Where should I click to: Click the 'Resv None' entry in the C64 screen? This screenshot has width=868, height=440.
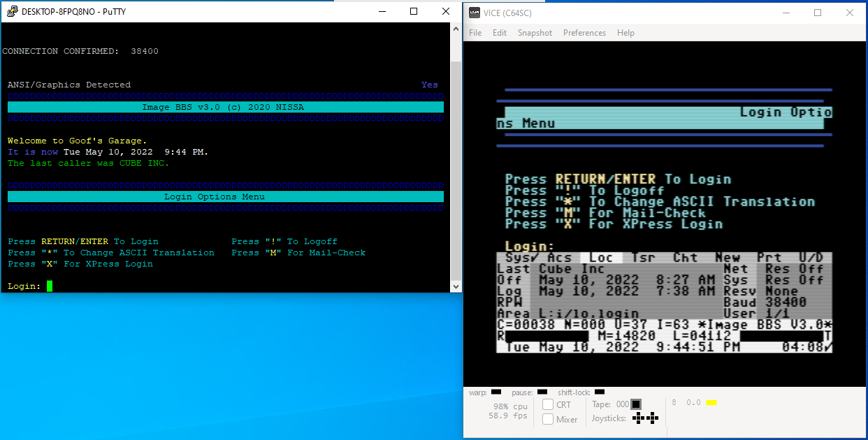point(761,291)
